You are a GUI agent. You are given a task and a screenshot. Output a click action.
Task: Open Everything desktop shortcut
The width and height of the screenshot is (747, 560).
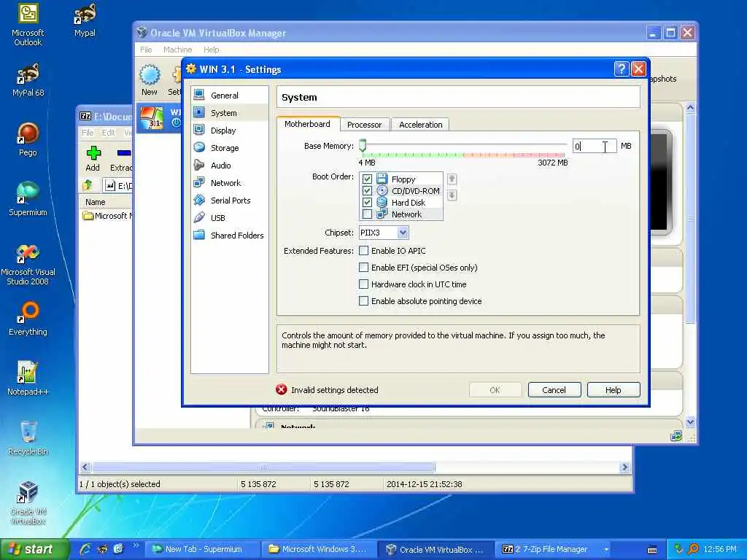coord(28,319)
